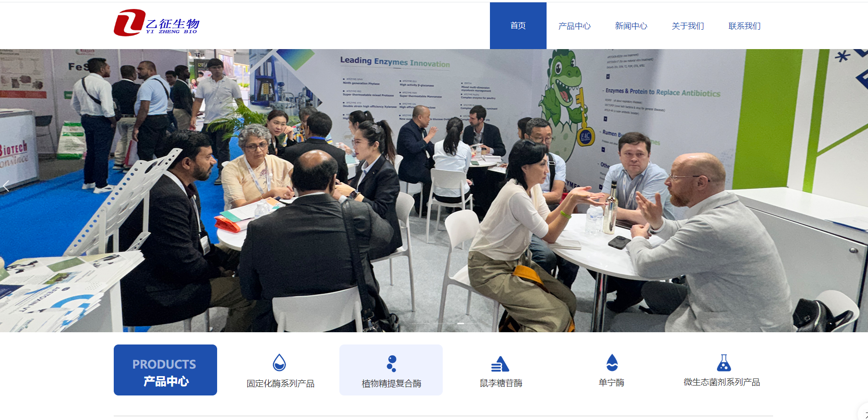Open the 微生态菌剂系列产品 link

pyautogui.click(x=722, y=382)
